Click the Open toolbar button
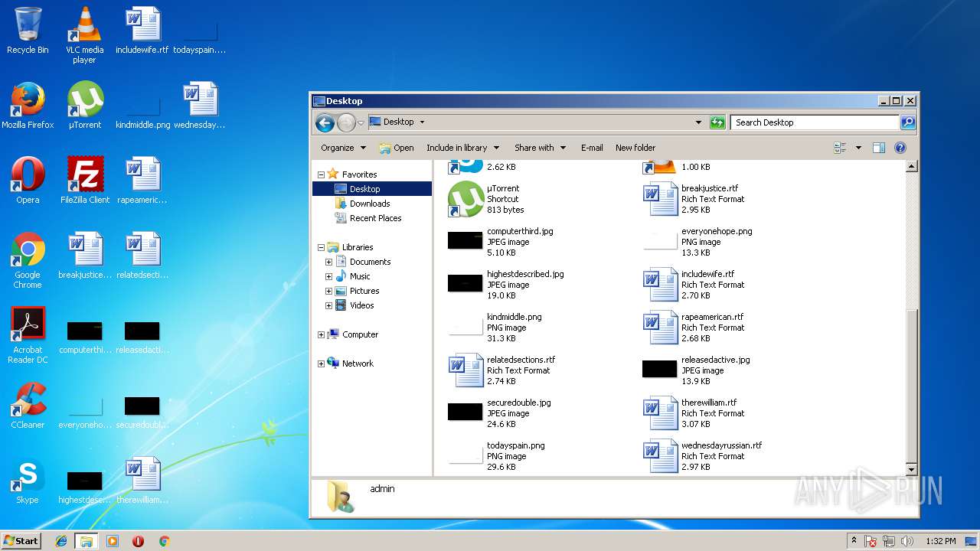 397,148
